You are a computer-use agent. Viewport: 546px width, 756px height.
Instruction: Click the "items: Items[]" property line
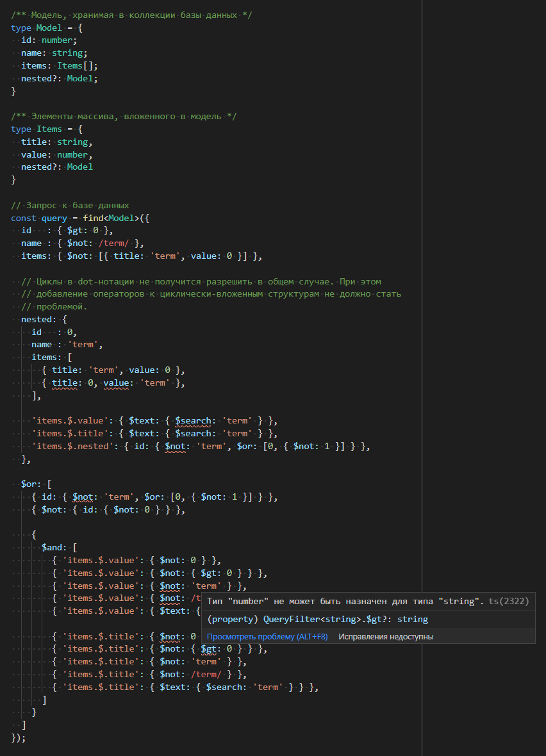click(x=59, y=65)
